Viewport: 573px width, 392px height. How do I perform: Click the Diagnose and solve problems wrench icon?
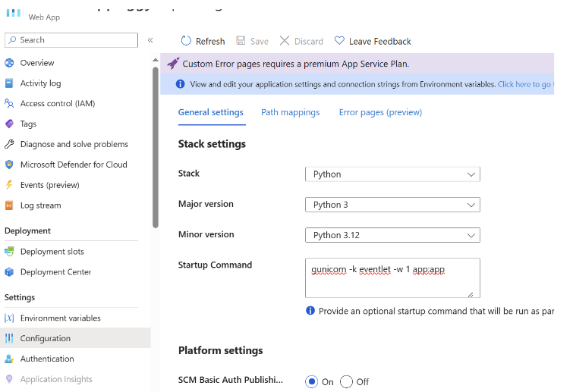click(x=9, y=144)
